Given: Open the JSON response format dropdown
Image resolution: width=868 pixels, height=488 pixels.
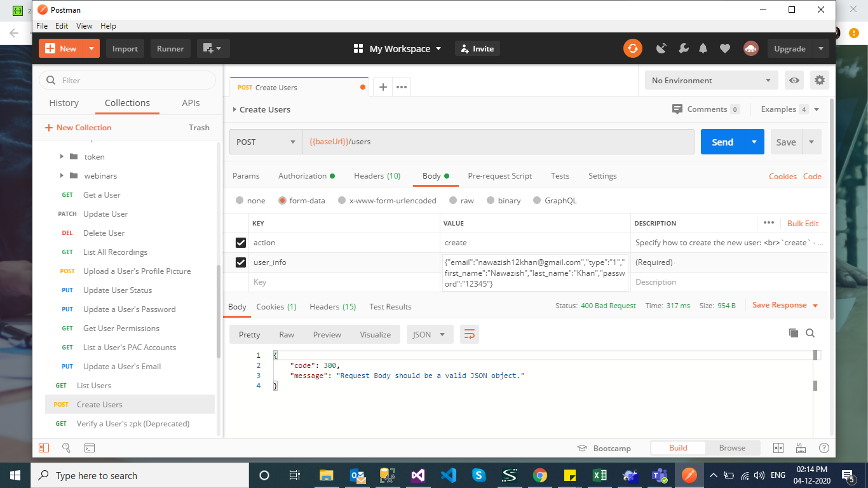Looking at the screenshot, I should tap(430, 334).
